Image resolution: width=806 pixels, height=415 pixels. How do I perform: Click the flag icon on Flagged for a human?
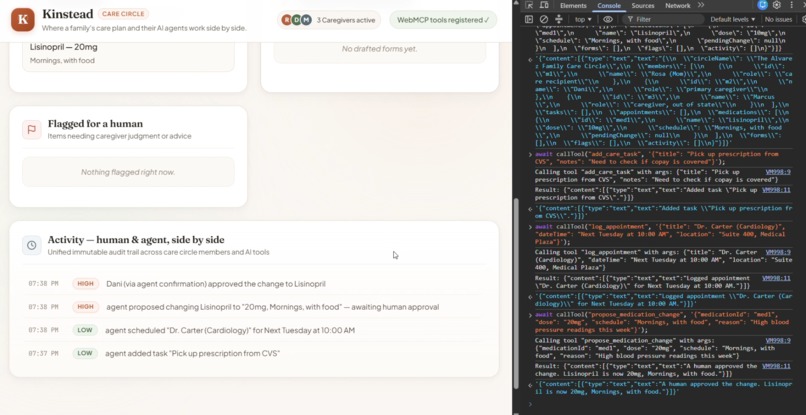click(31, 130)
